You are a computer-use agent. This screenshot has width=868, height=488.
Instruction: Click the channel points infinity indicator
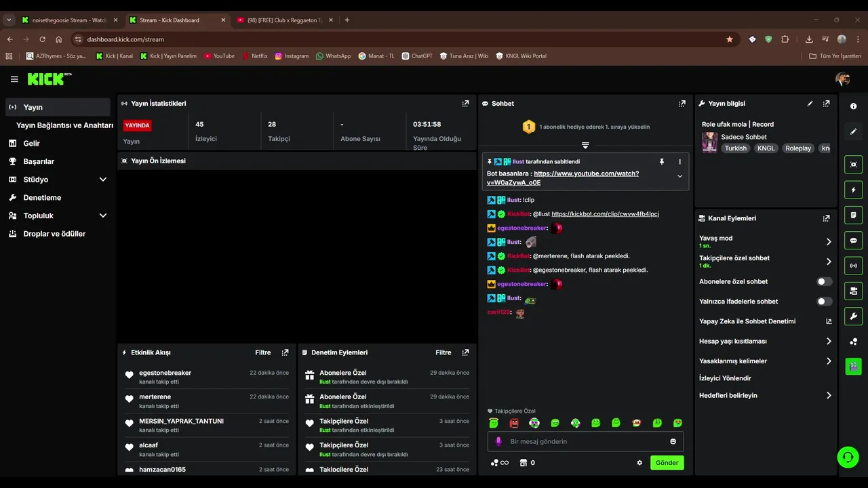click(x=500, y=463)
